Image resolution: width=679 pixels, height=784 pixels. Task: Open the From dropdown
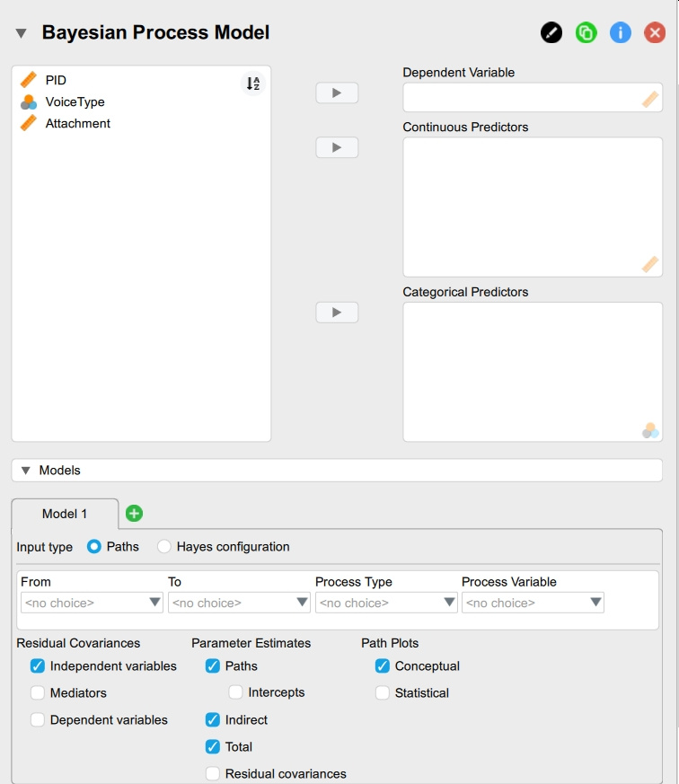[92, 603]
